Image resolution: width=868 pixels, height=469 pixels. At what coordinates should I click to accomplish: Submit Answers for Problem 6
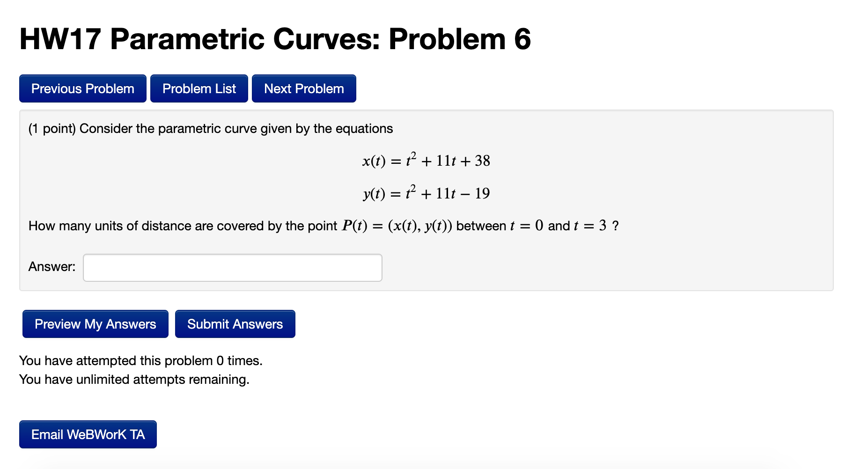(235, 323)
